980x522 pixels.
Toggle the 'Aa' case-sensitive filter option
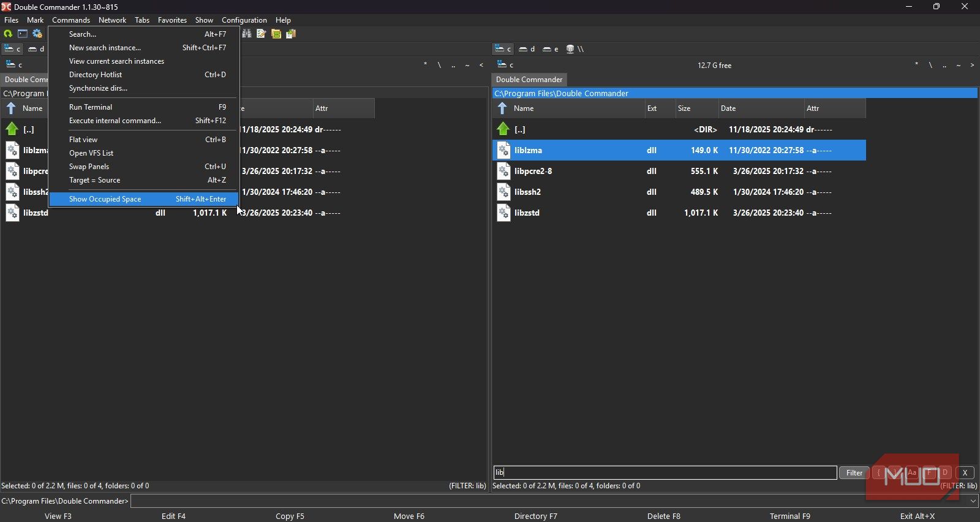click(x=912, y=472)
